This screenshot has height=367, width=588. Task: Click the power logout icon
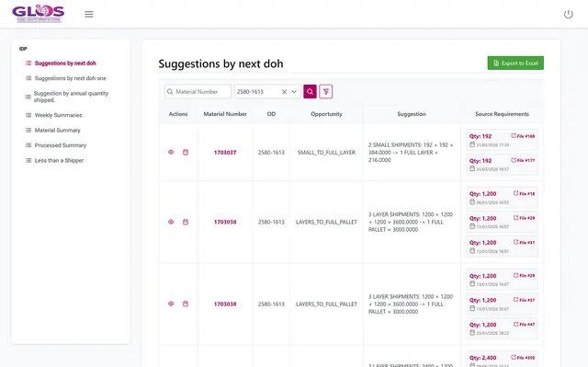click(568, 15)
